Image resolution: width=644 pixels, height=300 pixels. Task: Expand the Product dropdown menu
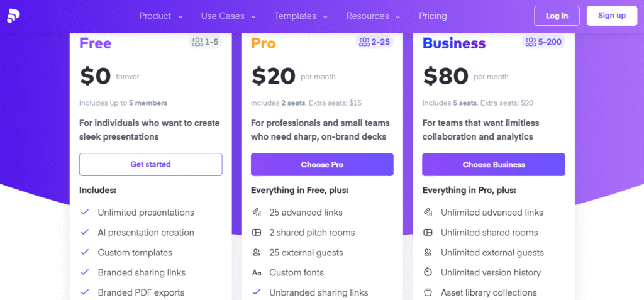tap(161, 16)
